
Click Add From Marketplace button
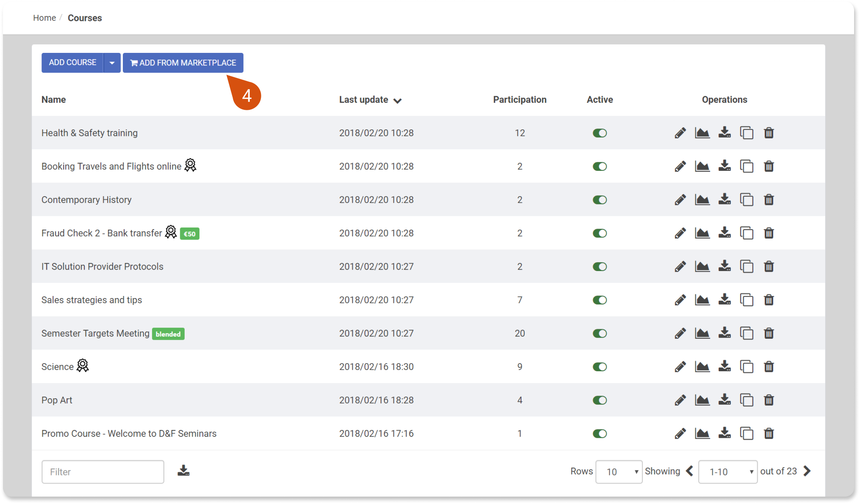(x=183, y=63)
